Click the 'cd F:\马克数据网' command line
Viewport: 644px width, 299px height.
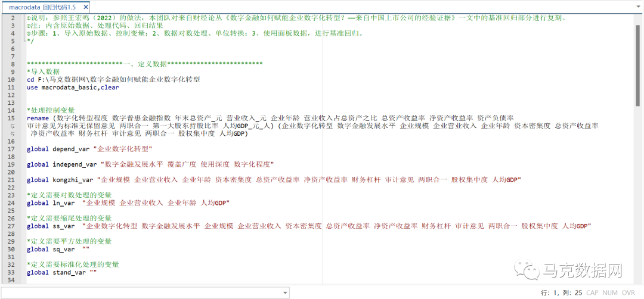tap(113, 79)
